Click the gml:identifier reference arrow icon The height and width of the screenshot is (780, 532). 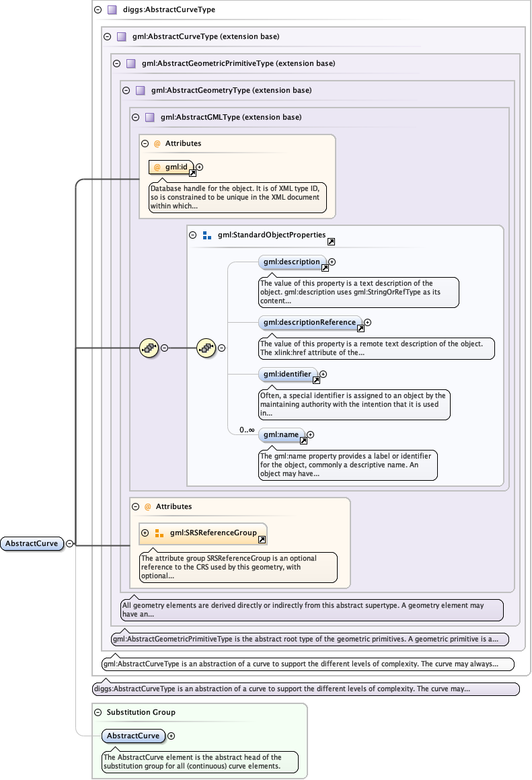(316, 380)
